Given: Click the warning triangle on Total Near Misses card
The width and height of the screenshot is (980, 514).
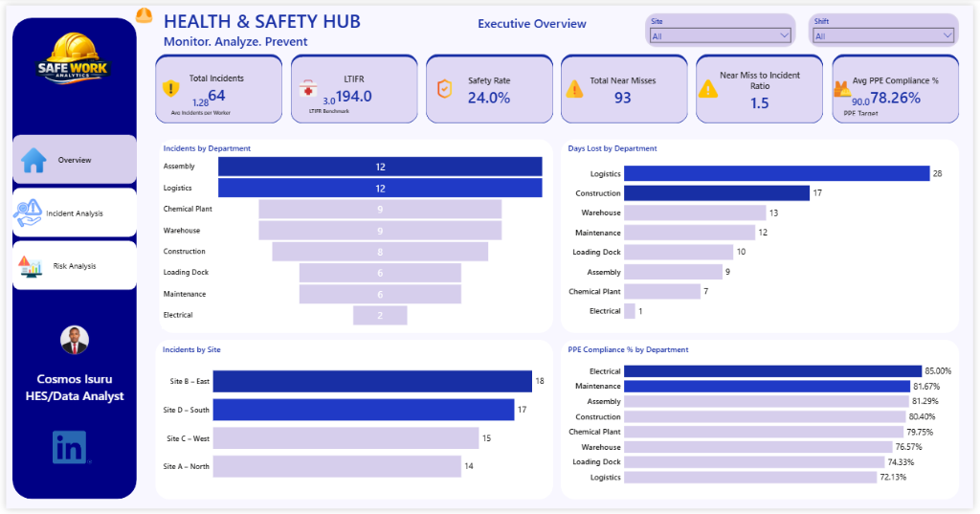Looking at the screenshot, I should (574, 89).
